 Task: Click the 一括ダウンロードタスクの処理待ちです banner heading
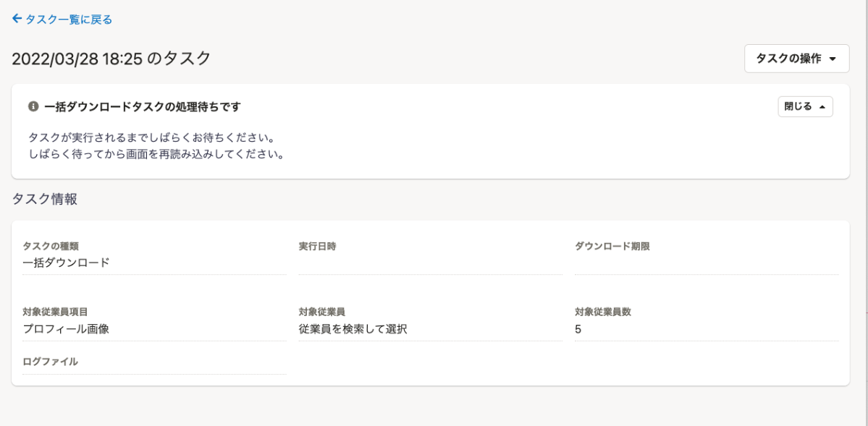click(143, 106)
